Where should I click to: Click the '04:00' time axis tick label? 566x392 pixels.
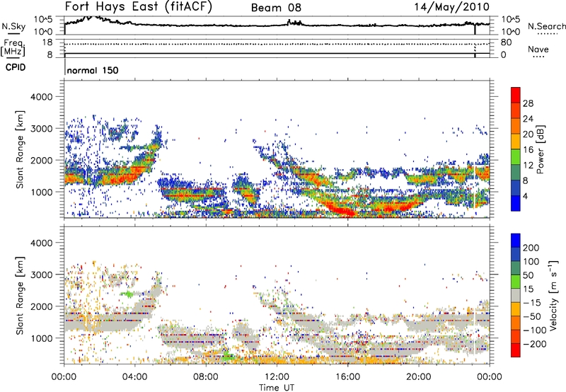[134, 377]
